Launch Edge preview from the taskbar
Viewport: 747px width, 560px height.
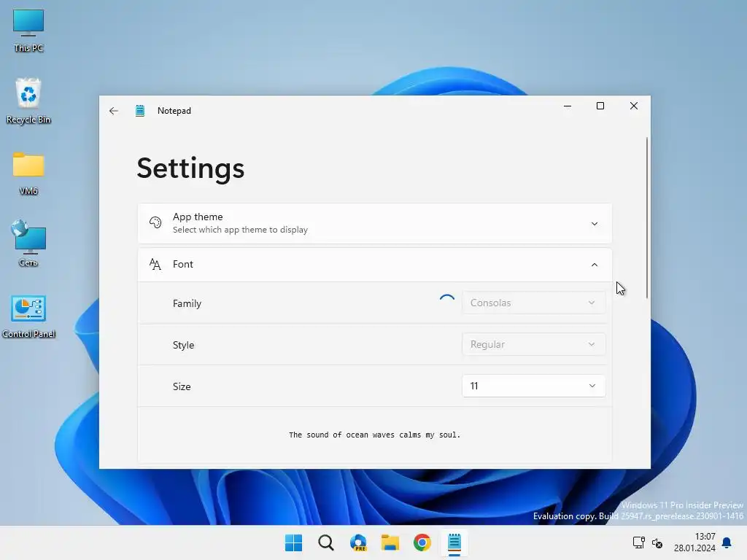click(x=358, y=542)
